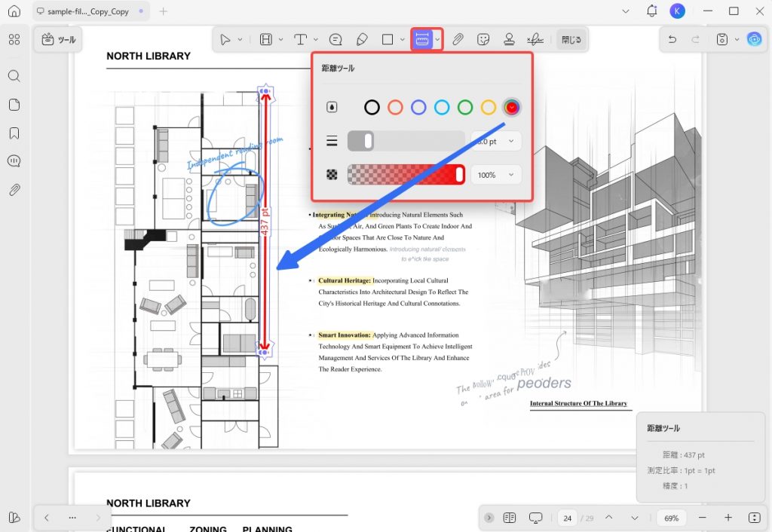Switch to the sample-fil..._Copy_Copy tab

click(x=89, y=11)
